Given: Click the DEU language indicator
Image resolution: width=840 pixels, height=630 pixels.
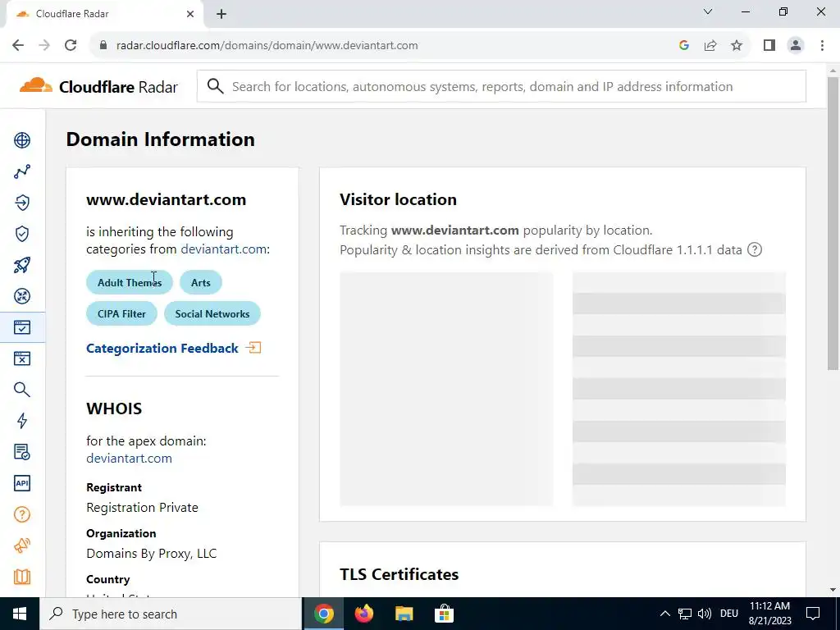Looking at the screenshot, I should tap(728, 614).
